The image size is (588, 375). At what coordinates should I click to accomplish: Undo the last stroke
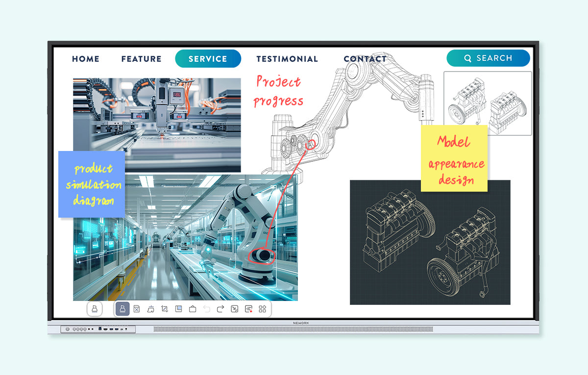[x=206, y=309]
